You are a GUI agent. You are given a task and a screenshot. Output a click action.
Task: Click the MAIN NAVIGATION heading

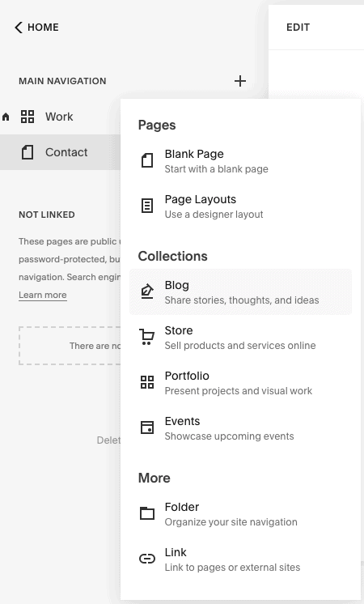[62, 81]
